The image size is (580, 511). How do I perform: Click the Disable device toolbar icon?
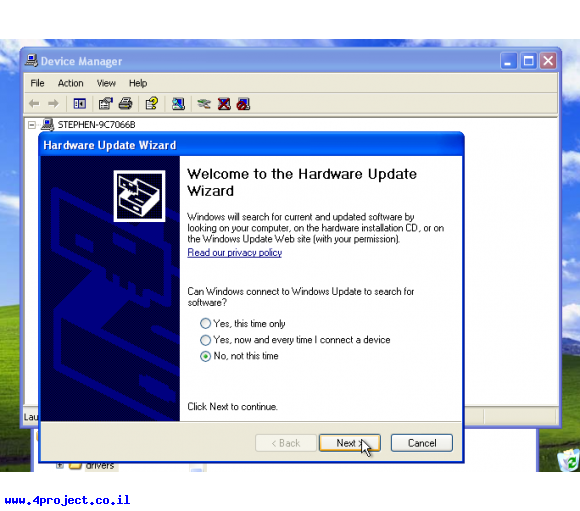coord(243,104)
